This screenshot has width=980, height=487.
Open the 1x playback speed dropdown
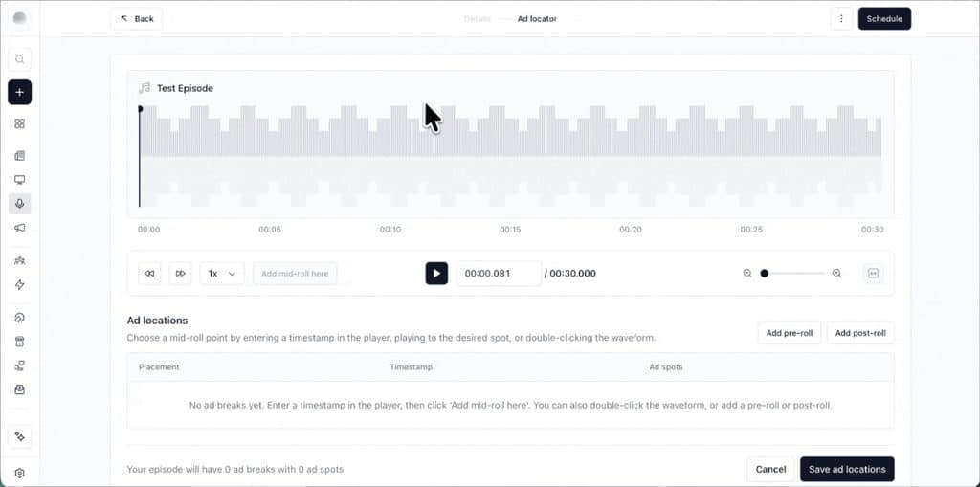222,274
